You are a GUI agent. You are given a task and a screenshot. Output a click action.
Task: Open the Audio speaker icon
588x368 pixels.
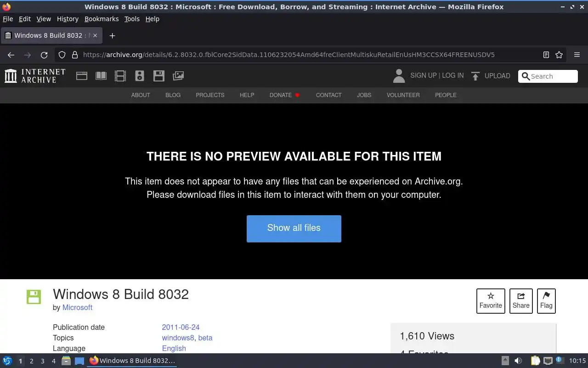[x=140, y=76]
